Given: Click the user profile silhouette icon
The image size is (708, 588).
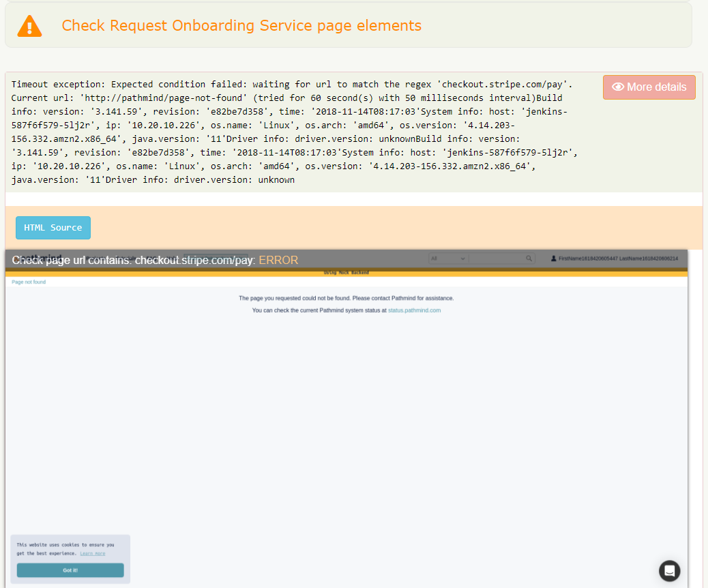Looking at the screenshot, I should [x=553, y=259].
